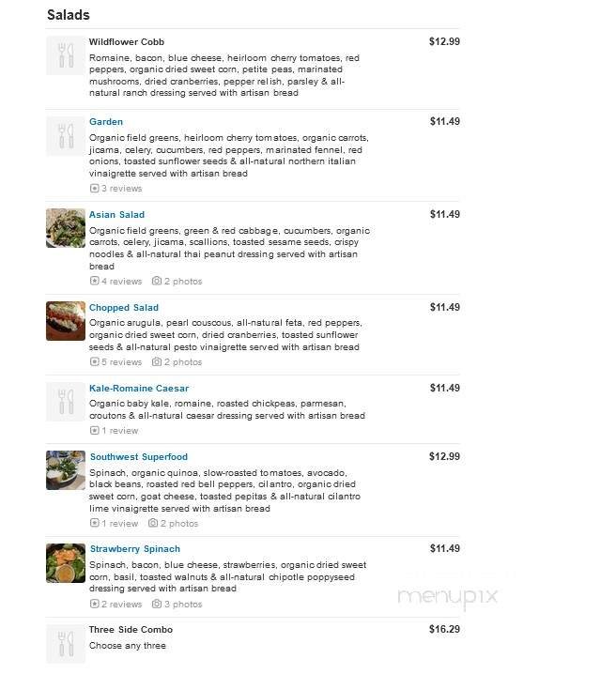616x674 pixels.
Task: Read the 5 reviews for Chopped Salad
Action: tap(120, 362)
